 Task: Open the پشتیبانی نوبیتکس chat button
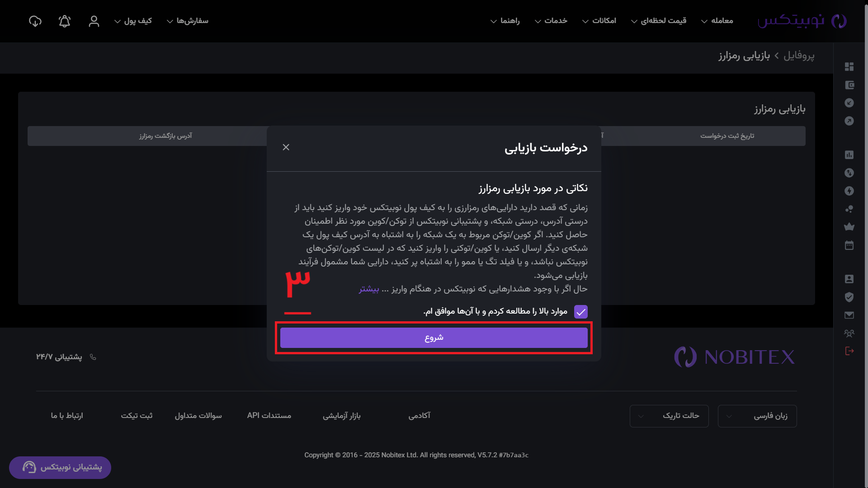(60, 467)
